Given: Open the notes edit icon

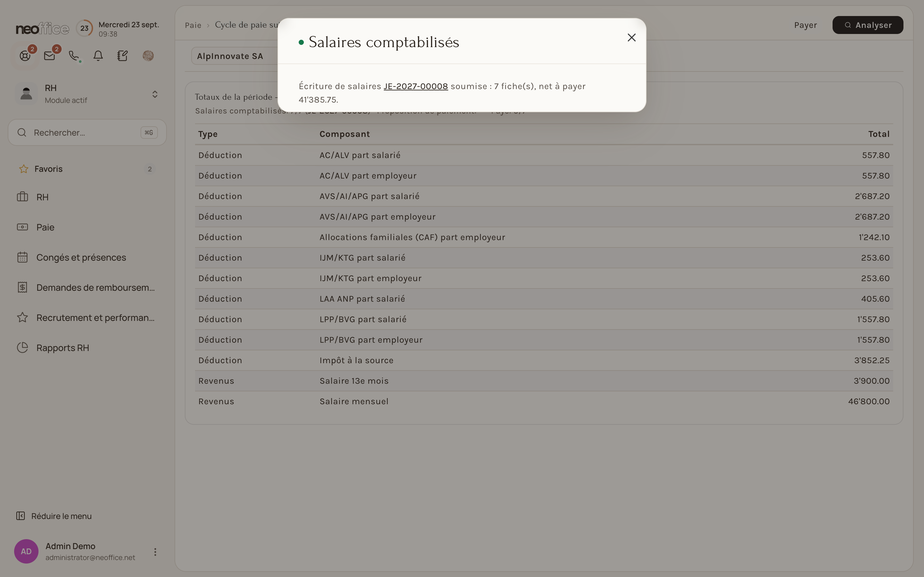Looking at the screenshot, I should pos(123,56).
